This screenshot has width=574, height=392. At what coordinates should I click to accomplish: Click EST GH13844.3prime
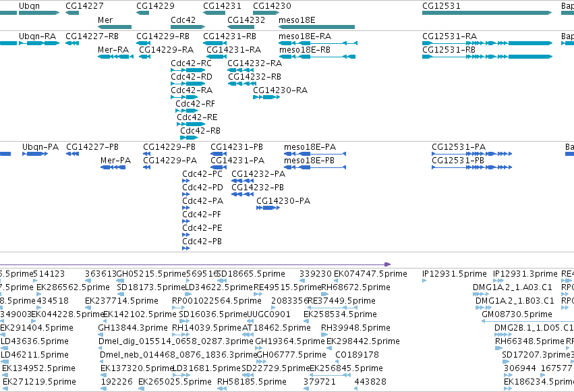click(132, 328)
